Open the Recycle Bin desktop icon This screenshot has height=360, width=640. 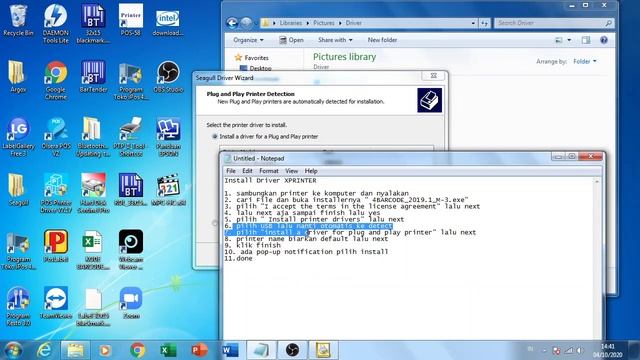18,20
